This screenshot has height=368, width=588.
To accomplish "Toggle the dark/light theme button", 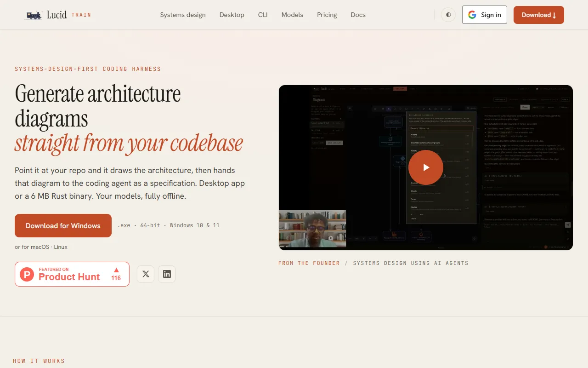I will pyautogui.click(x=448, y=15).
